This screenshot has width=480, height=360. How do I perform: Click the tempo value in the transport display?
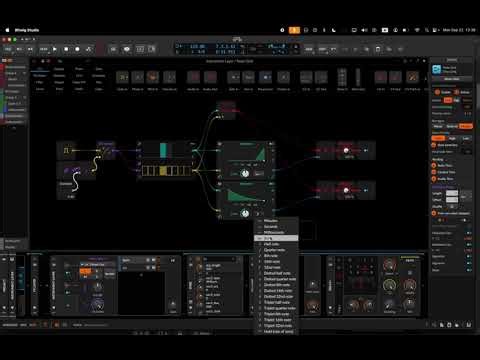tap(197, 46)
